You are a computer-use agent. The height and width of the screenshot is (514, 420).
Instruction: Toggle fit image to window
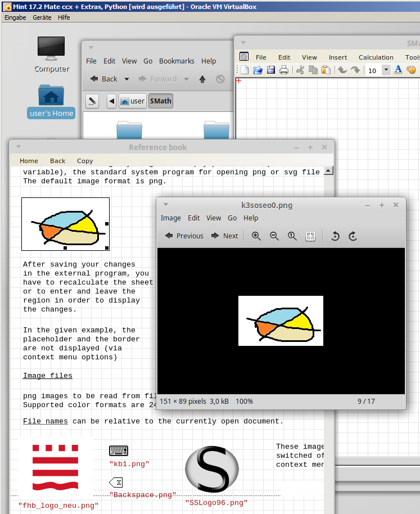[310, 236]
